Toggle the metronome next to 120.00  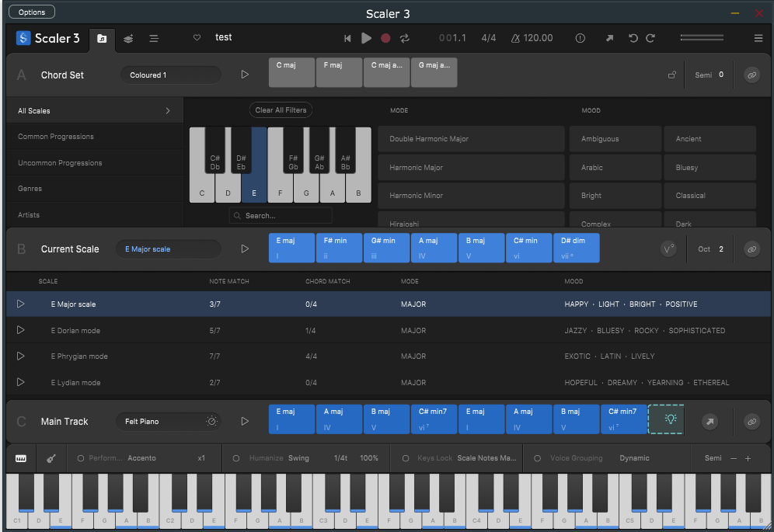(x=515, y=38)
